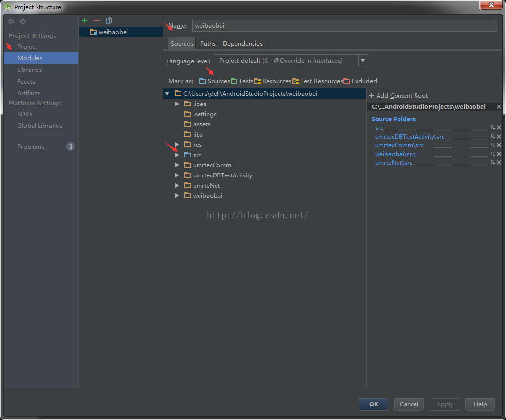506x420 pixels.
Task: Mark folder as Excluded
Action: click(x=361, y=81)
